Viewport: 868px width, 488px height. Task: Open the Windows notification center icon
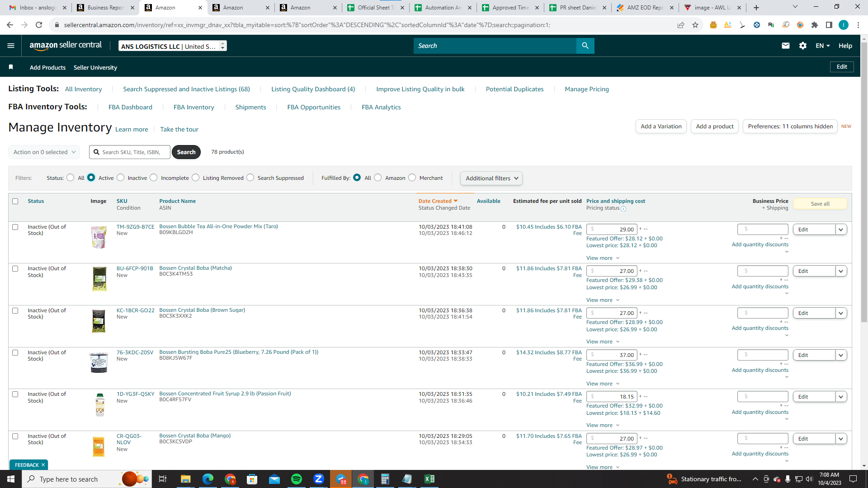[x=853, y=479]
